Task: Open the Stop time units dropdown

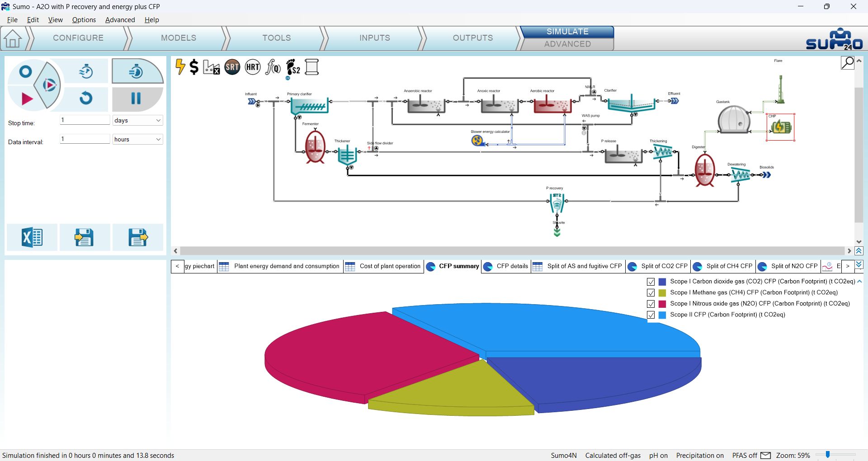Action: tap(137, 120)
